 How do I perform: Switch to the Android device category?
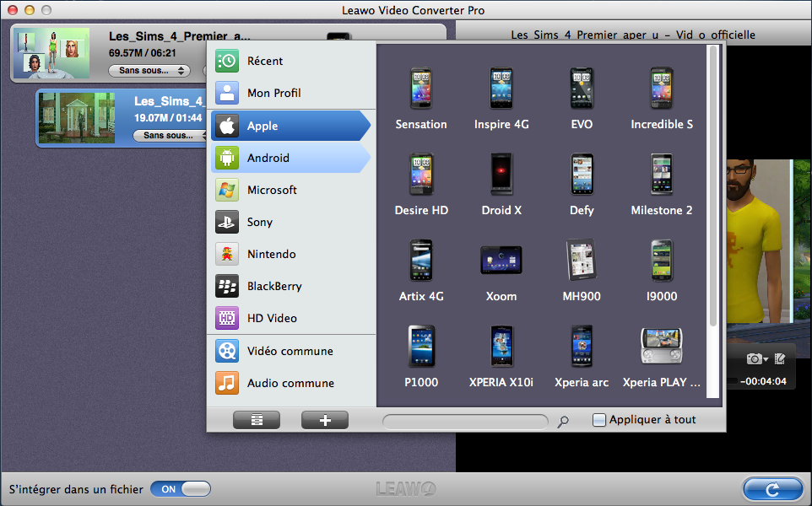(x=291, y=158)
